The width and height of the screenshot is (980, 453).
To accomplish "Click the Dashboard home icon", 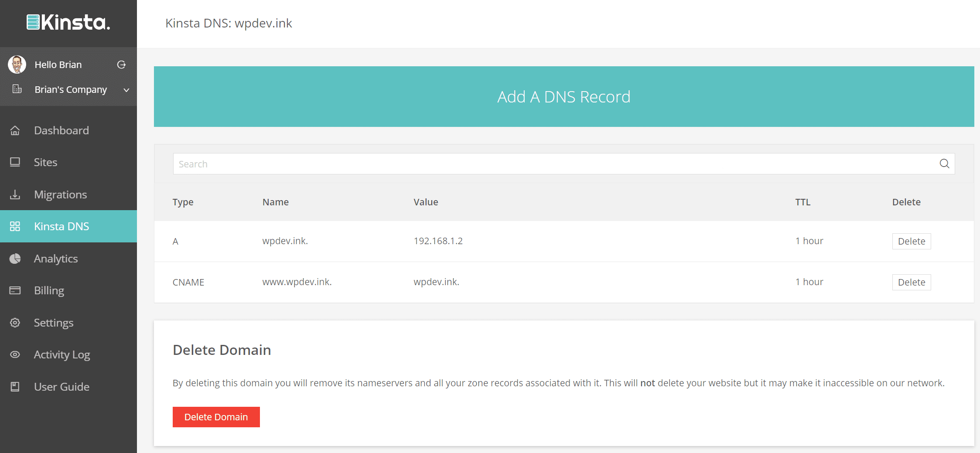I will (15, 130).
